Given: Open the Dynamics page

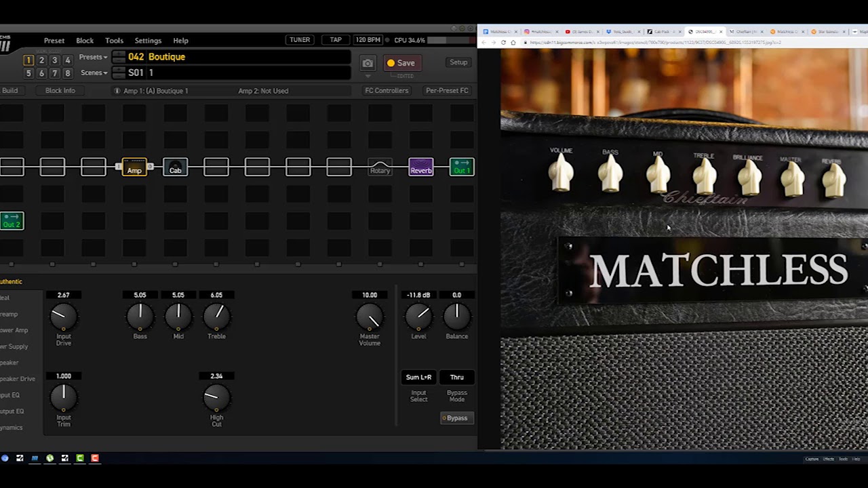Looking at the screenshot, I should point(12,428).
